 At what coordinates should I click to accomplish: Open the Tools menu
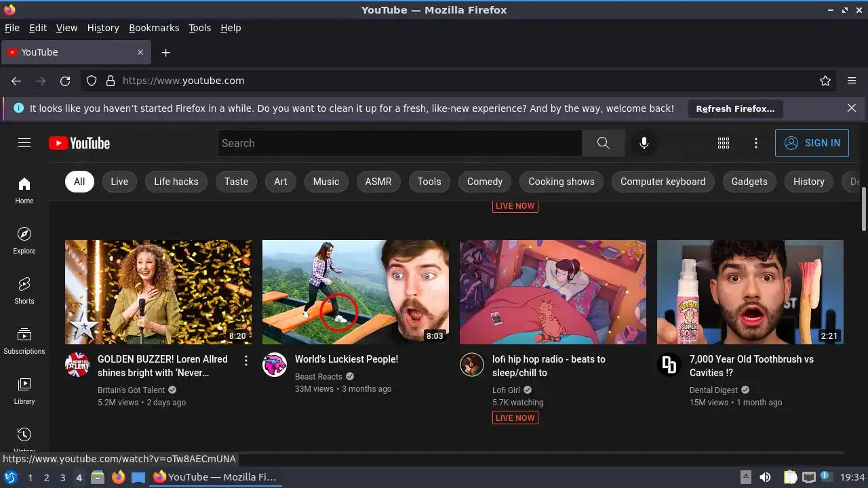[x=200, y=28]
